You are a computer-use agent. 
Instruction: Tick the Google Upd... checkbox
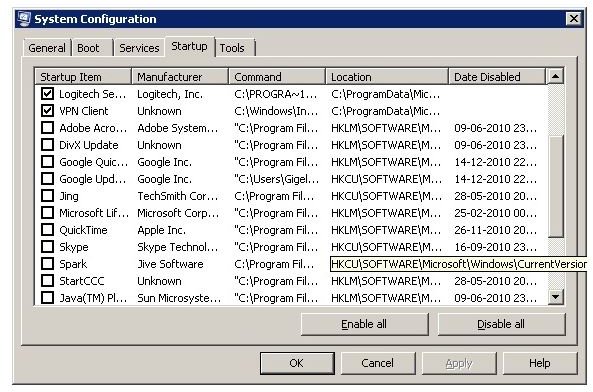47,179
